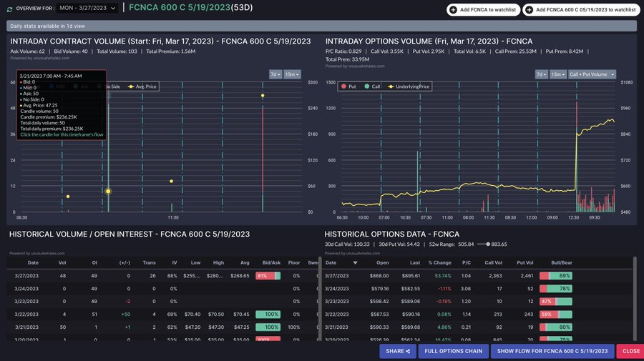Toggle the Call series in the legend
This screenshot has height=361, width=644.
click(372, 86)
